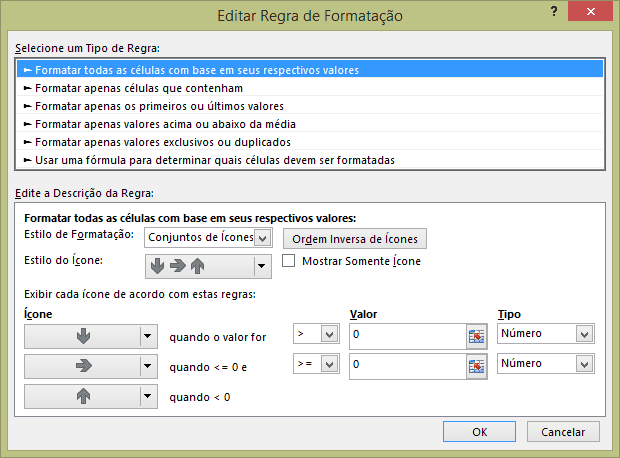620x458 pixels.
Task: Click the help question mark icon
Action: (554, 11)
